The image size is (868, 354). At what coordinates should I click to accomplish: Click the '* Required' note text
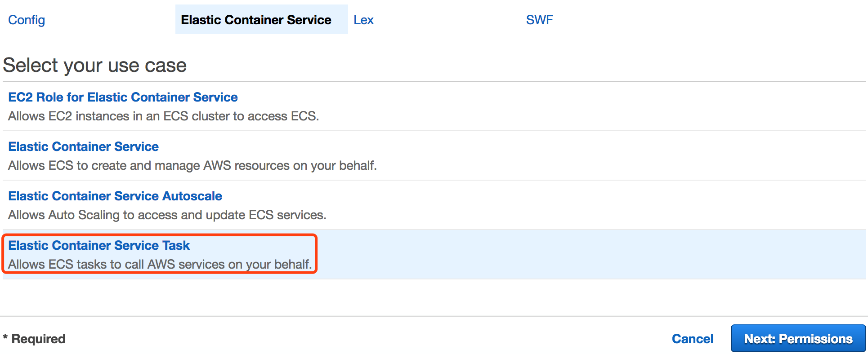coord(34,339)
